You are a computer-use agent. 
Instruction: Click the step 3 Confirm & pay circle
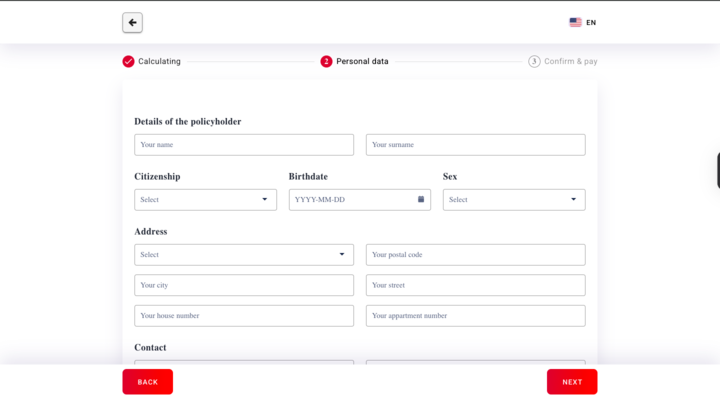[x=534, y=61]
